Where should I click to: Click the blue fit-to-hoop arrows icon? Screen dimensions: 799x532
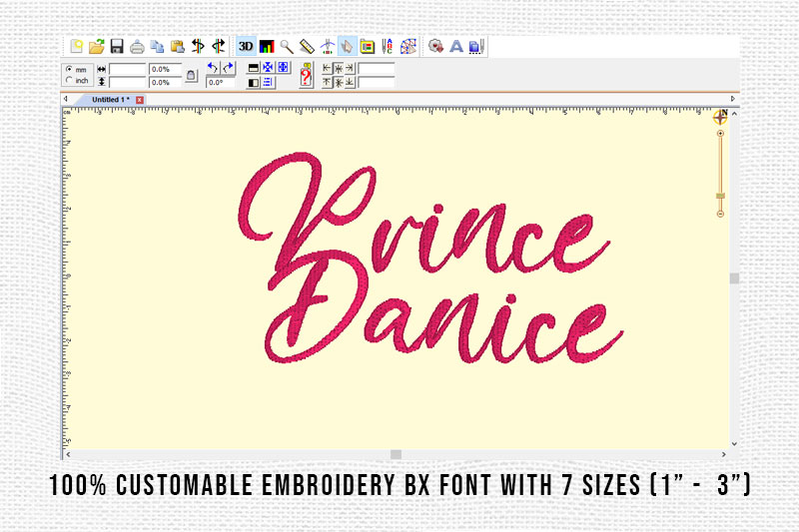284,67
